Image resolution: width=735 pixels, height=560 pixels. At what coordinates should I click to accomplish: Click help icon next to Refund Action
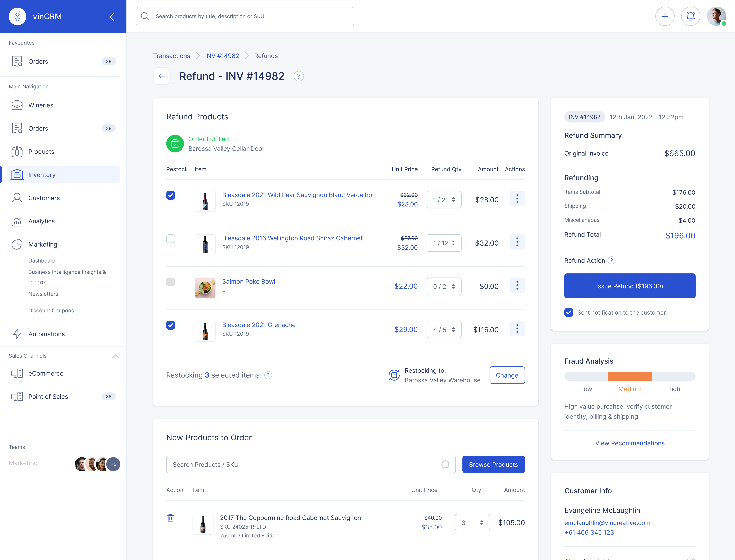(x=611, y=261)
